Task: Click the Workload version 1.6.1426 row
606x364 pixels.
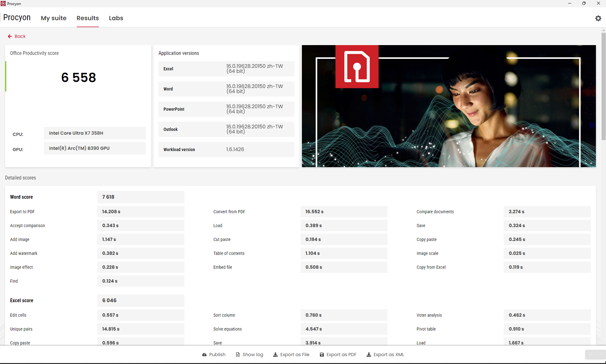Action: pos(226,150)
